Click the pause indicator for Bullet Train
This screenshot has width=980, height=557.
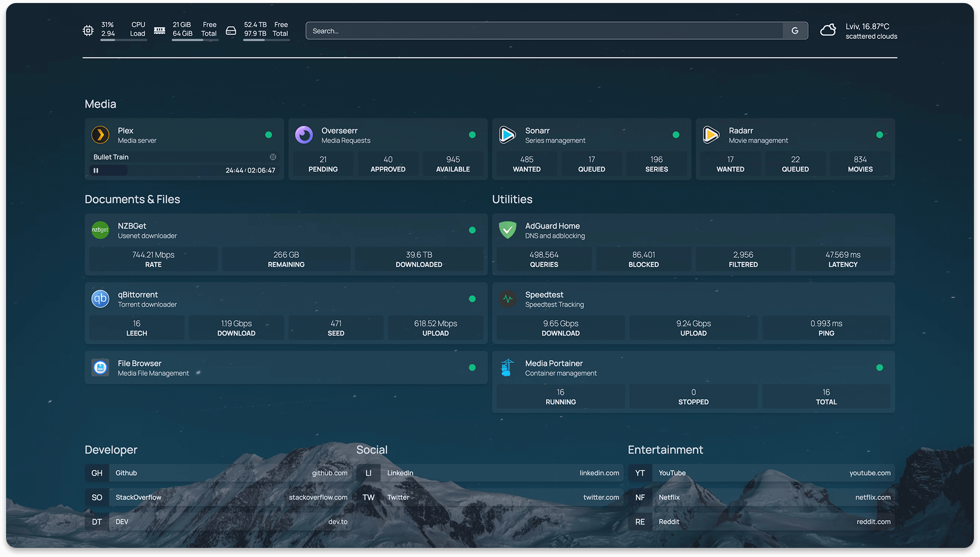pyautogui.click(x=96, y=171)
